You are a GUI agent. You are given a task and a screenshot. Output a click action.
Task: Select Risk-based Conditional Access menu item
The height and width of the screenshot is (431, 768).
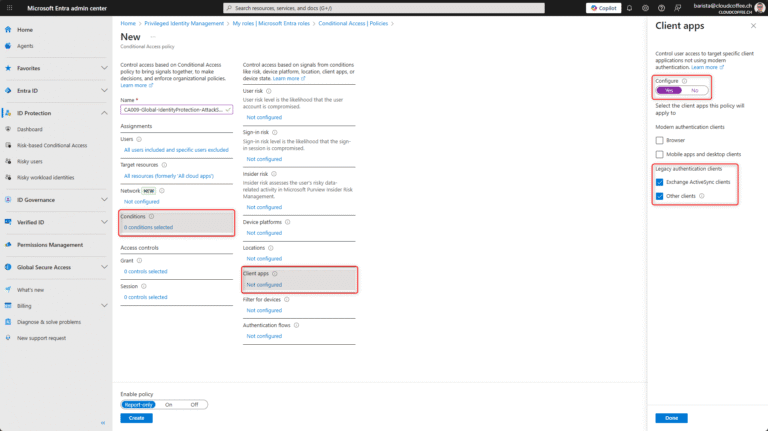point(52,145)
